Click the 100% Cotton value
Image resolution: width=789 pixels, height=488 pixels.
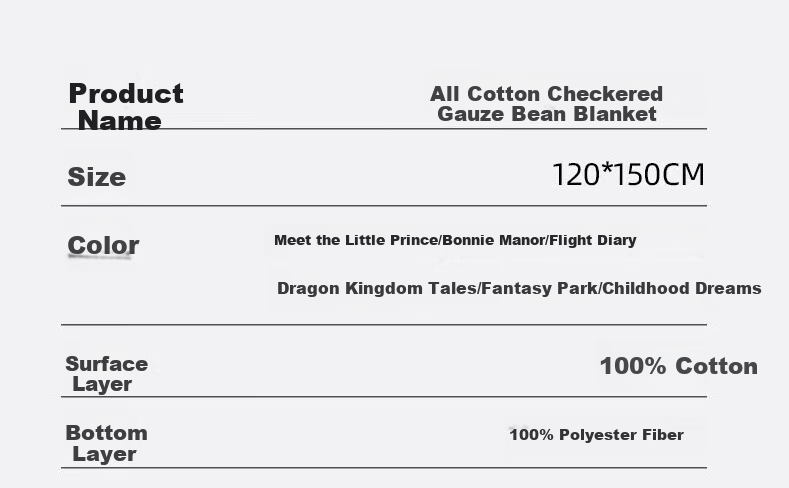tap(678, 366)
